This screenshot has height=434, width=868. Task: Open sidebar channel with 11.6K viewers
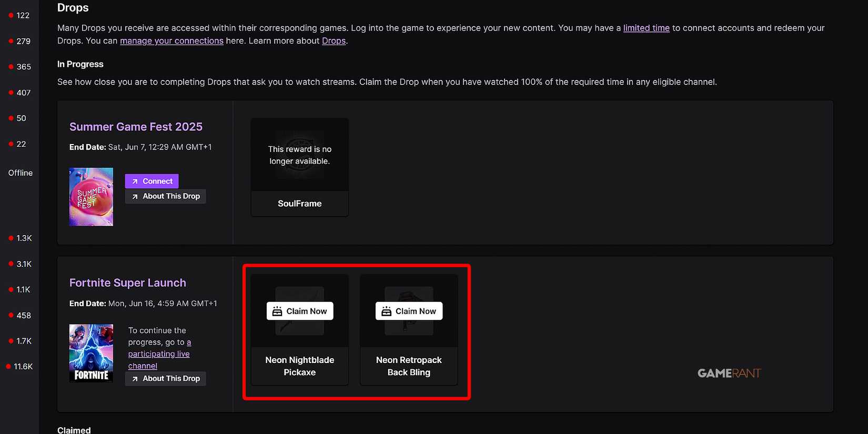[19, 367]
